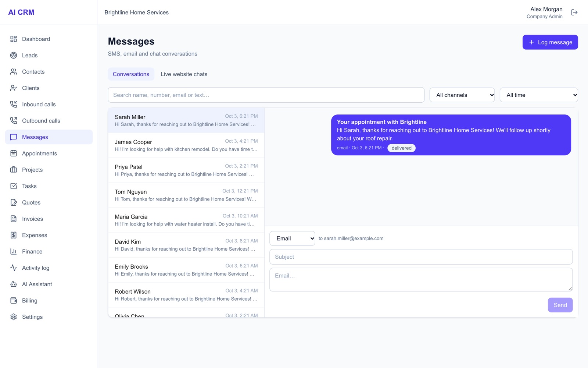Viewport: 588px width, 368px height.
Task: Open the David Kim conversation
Action: [x=186, y=245]
